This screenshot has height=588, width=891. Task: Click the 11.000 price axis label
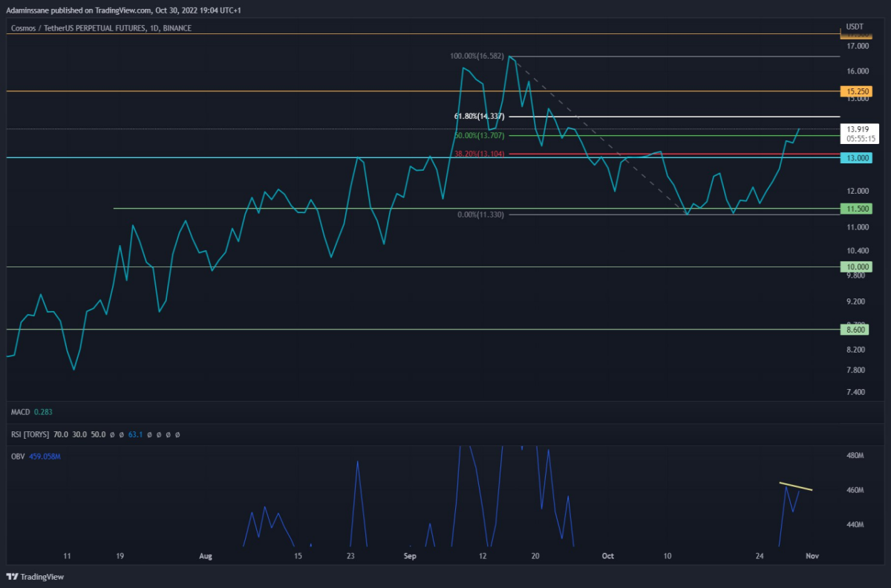coord(858,228)
